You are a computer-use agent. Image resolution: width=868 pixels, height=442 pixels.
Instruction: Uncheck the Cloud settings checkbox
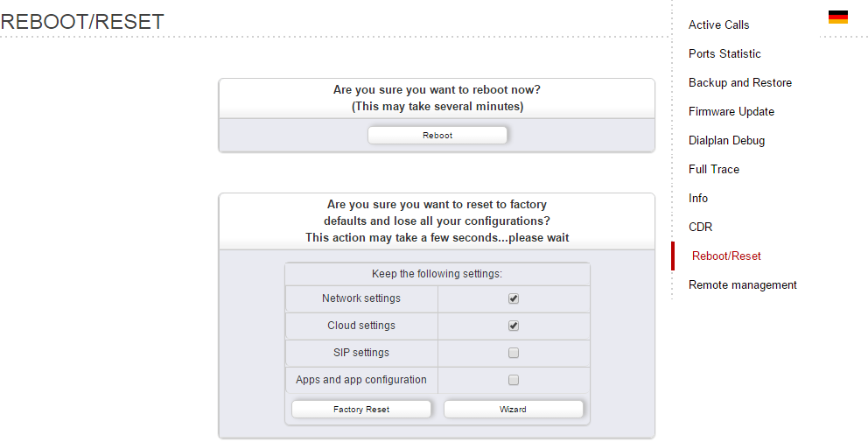[514, 326]
